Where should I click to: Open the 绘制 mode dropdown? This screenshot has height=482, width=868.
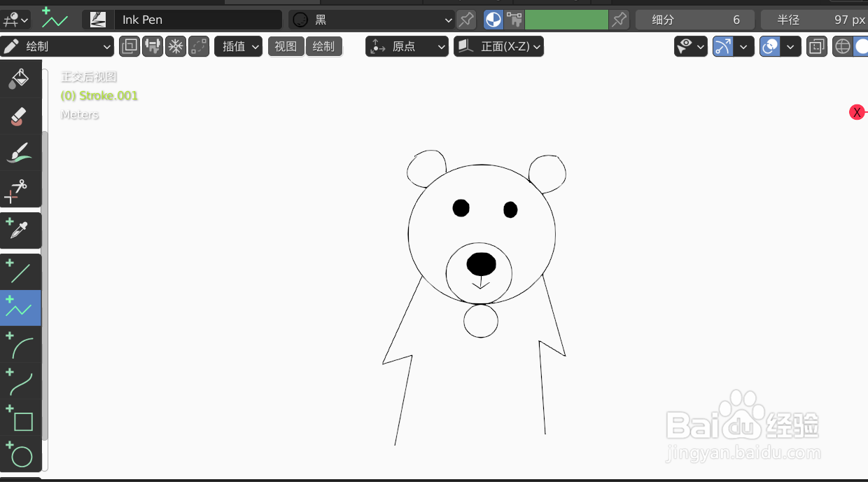tap(57, 47)
